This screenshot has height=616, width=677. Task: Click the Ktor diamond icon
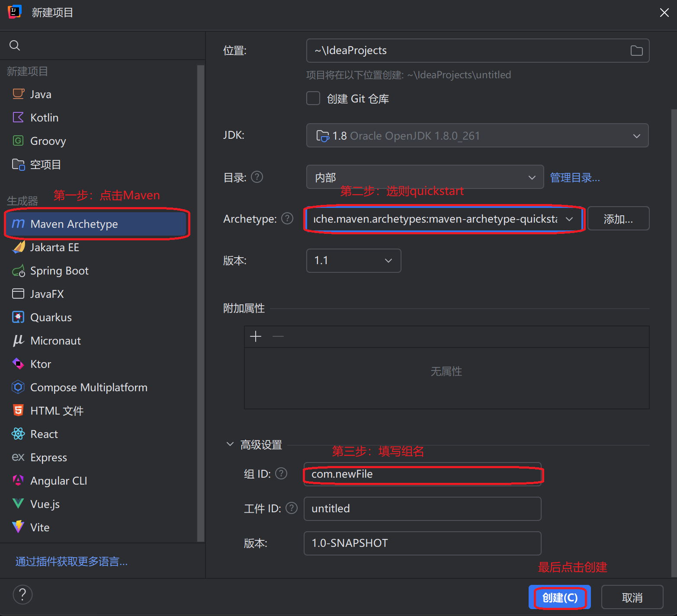coord(18,364)
